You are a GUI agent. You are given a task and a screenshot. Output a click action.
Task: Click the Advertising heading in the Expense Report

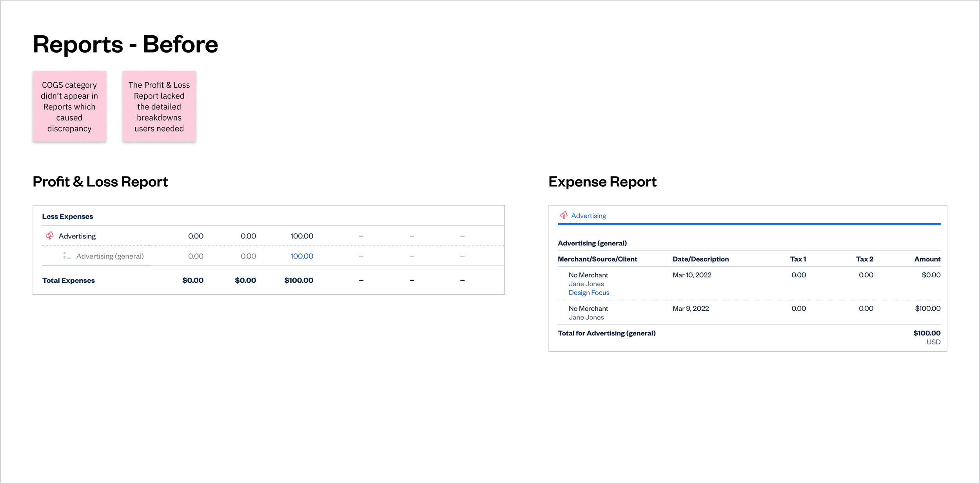[x=588, y=215]
